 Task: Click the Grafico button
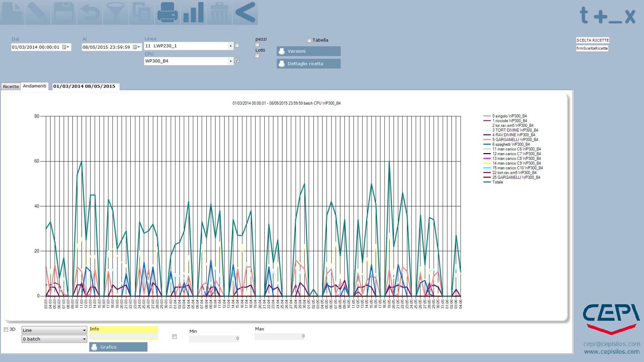click(x=118, y=347)
